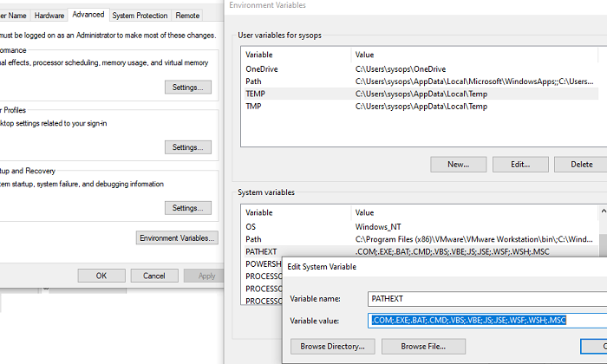Select the Advanced tab

coord(88,15)
